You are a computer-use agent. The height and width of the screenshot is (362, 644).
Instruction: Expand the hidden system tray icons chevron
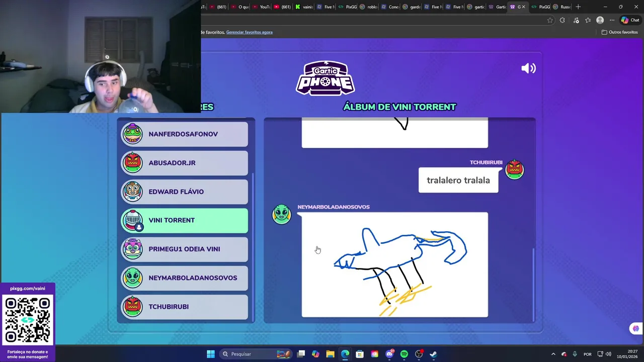[553, 354]
